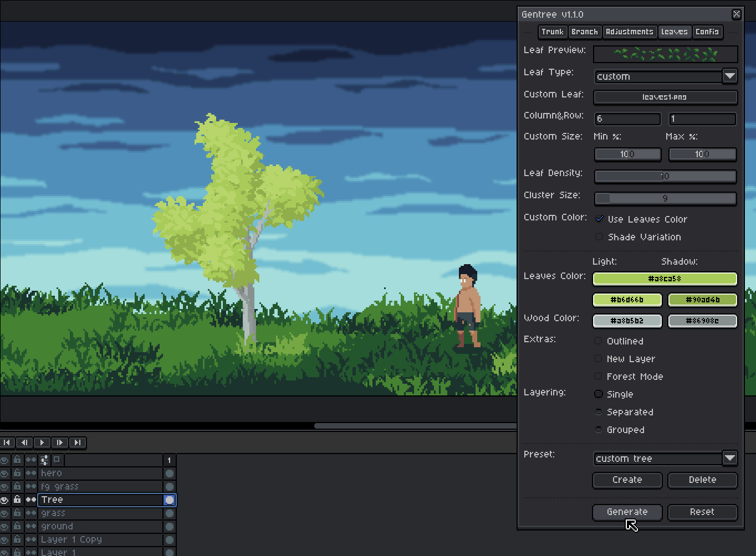Step back to the previous frame
The height and width of the screenshot is (556, 756).
click(x=24, y=442)
